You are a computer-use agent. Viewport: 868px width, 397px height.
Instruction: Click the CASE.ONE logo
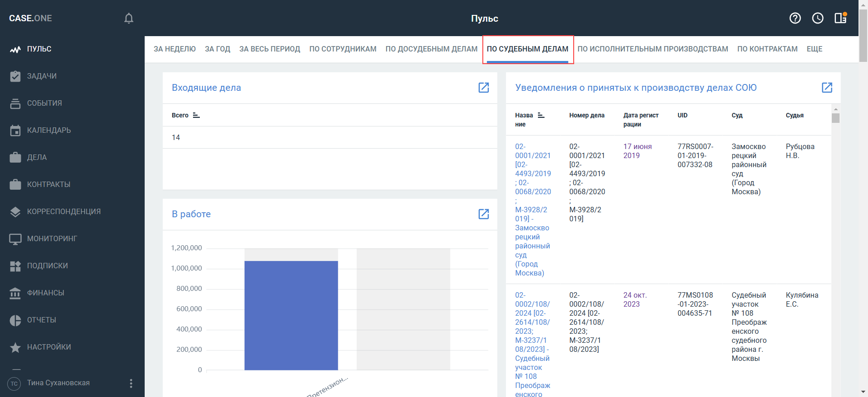tap(30, 18)
